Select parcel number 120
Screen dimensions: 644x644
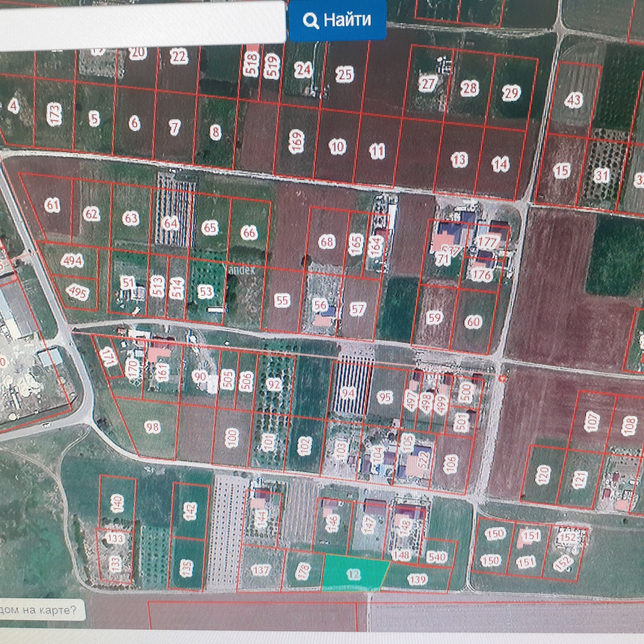point(542,475)
